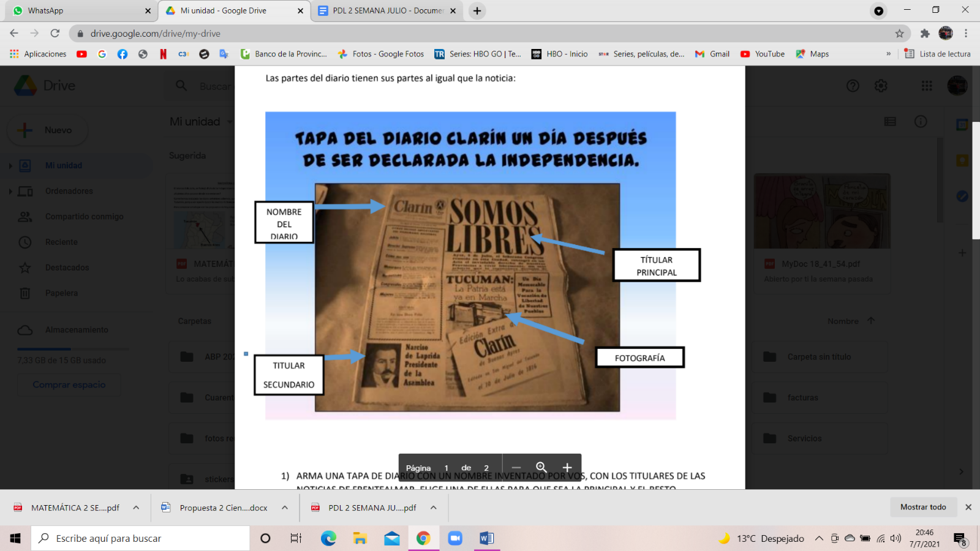Open the Gmail bookmark
The image size is (980, 551).
[712, 54]
